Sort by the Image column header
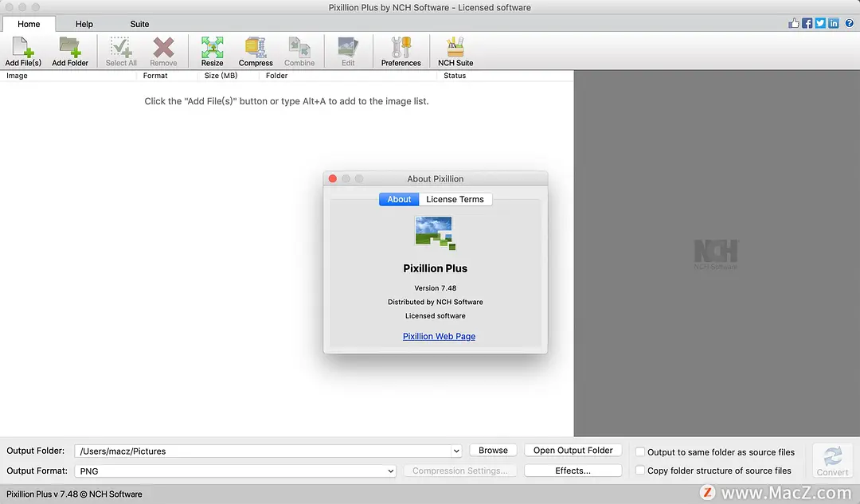Screen dimensions: 860x504 (x=68, y=76)
